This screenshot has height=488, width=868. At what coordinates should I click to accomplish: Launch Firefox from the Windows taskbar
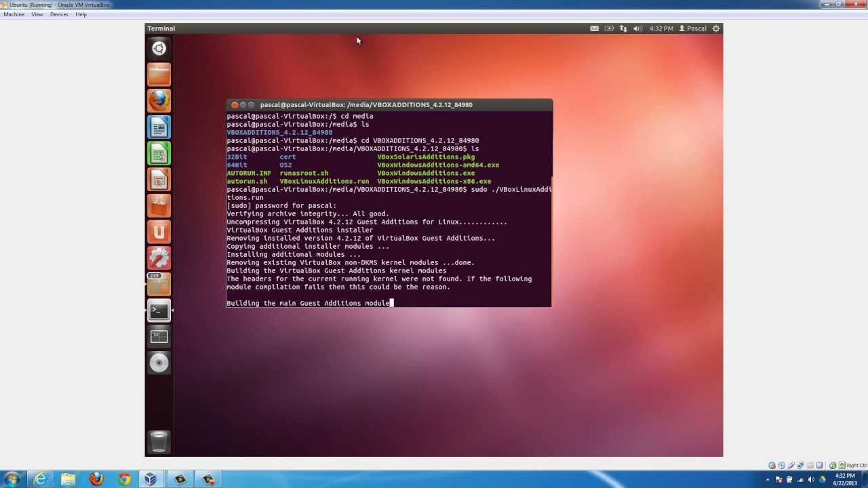pos(96,479)
